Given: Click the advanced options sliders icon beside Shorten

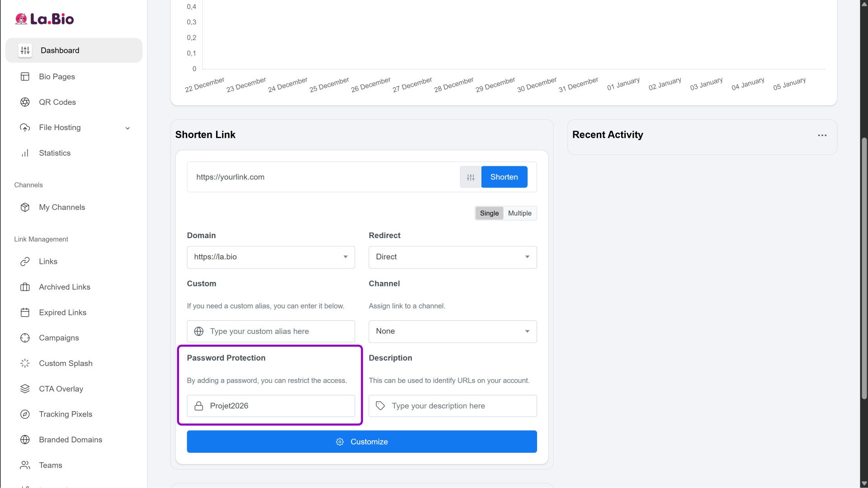Looking at the screenshot, I should click(x=471, y=177).
